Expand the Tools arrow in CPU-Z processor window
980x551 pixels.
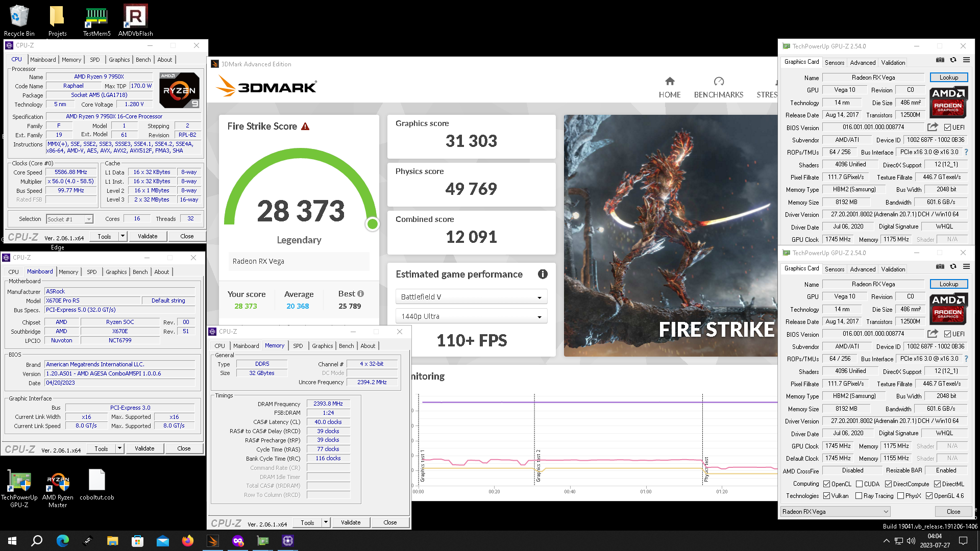click(x=122, y=236)
